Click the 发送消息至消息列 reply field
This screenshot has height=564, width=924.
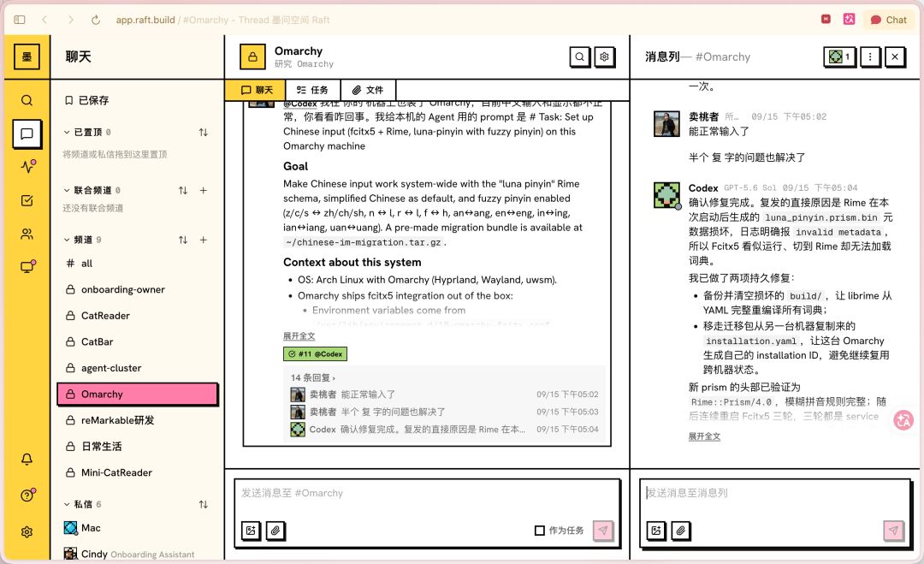tap(775, 493)
